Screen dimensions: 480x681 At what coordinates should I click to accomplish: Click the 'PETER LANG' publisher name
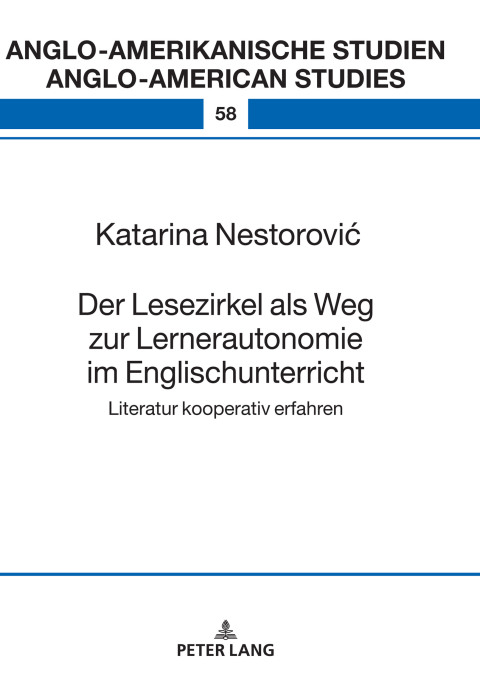(x=226, y=650)
